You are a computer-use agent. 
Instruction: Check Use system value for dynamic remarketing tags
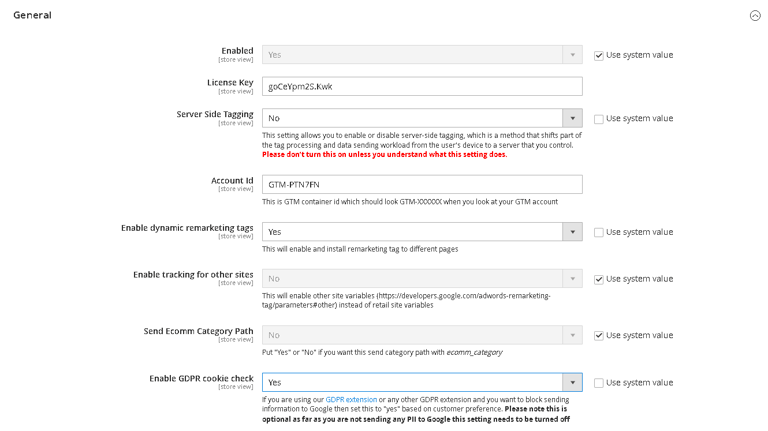pos(599,233)
